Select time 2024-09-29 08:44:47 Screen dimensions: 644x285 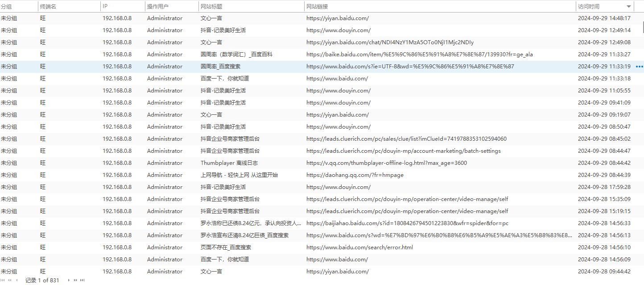click(604, 151)
